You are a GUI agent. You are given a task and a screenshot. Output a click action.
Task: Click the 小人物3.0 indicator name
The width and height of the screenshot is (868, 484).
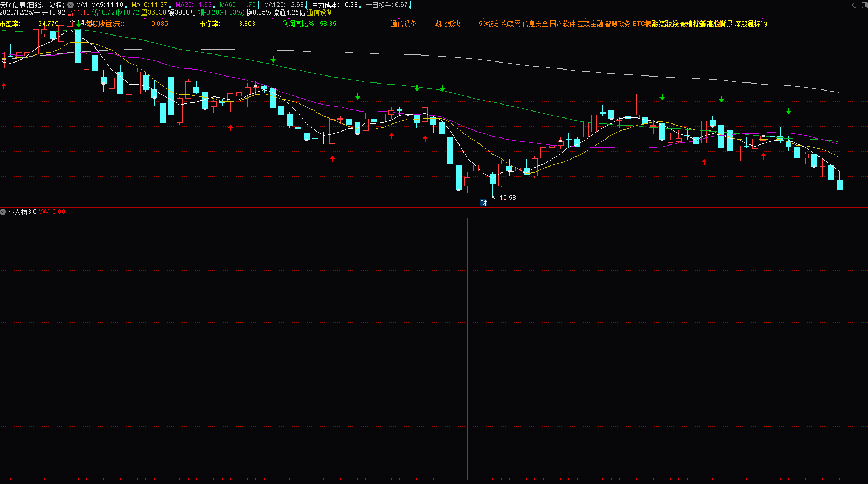[22, 212]
